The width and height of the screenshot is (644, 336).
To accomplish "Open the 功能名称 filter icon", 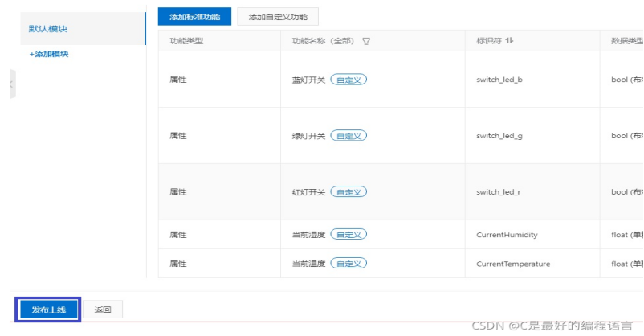I will coord(366,41).
